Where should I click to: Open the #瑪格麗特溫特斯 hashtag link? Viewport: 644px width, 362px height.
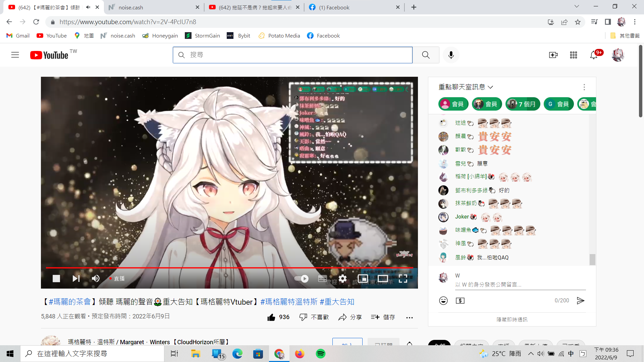(x=289, y=302)
